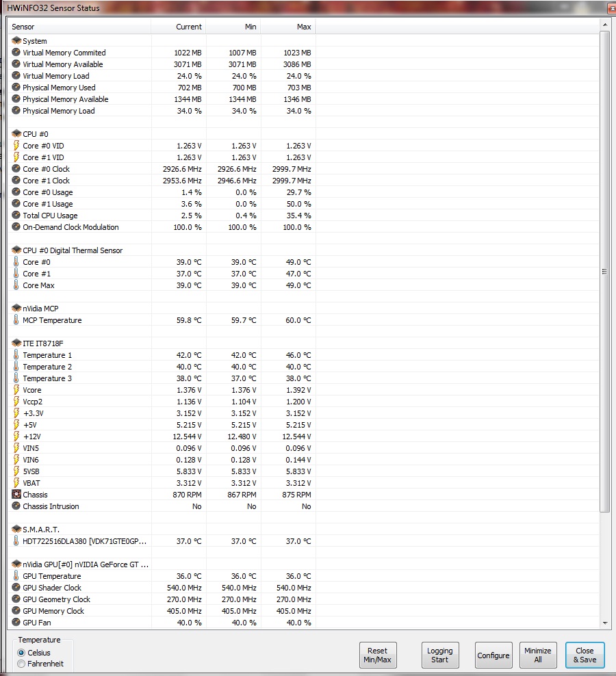Click the Current column header

pos(178,27)
